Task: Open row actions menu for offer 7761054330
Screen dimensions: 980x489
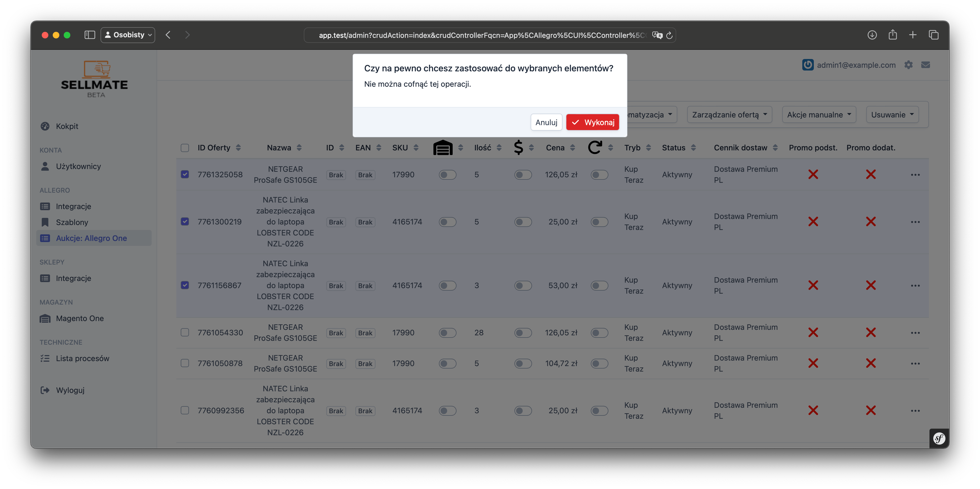Action: (915, 333)
